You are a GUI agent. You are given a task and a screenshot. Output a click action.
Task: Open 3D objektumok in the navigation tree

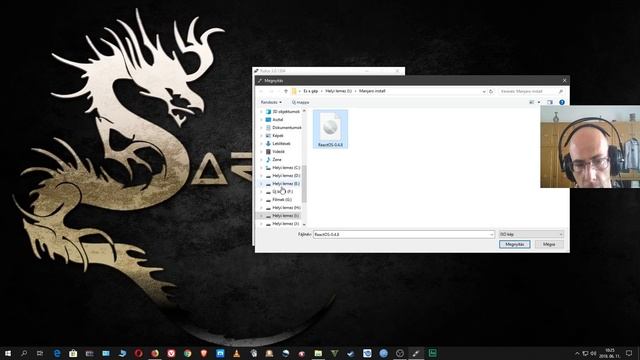(x=282, y=111)
